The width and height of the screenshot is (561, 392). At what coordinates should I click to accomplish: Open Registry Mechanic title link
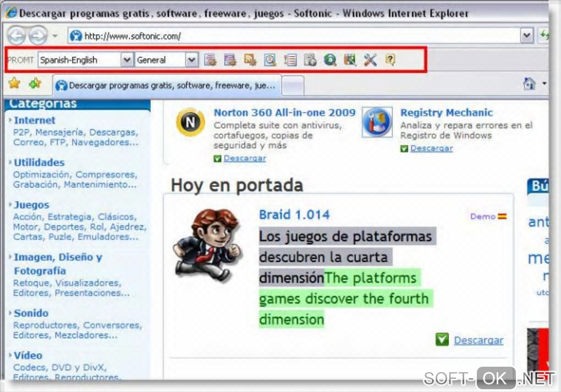pyautogui.click(x=447, y=112)
